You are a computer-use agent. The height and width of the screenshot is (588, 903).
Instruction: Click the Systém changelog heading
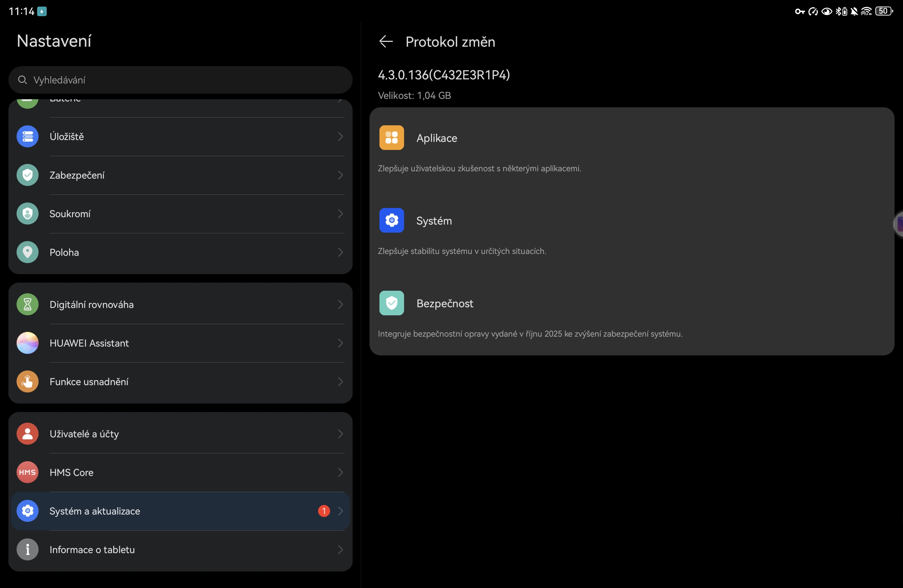point(433,221)
